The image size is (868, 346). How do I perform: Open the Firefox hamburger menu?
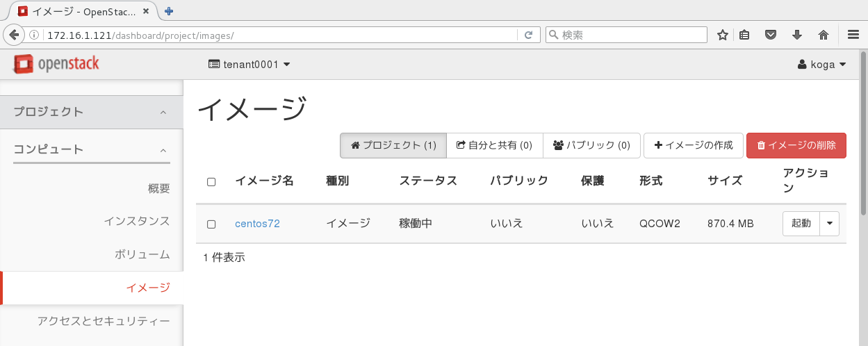click(853, 35)
